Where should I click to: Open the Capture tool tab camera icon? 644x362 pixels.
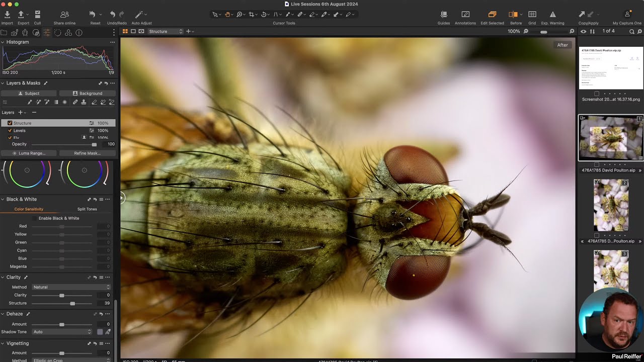14,33
